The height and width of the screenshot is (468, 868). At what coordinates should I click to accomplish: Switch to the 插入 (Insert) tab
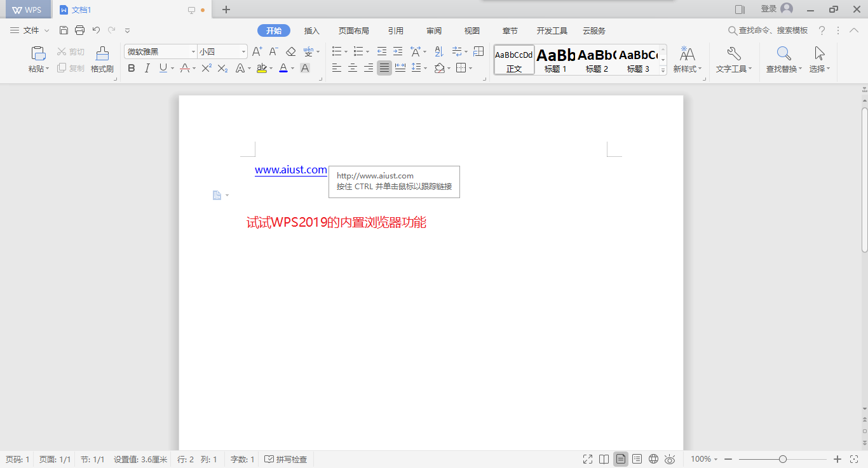click(x=311, y=30)
